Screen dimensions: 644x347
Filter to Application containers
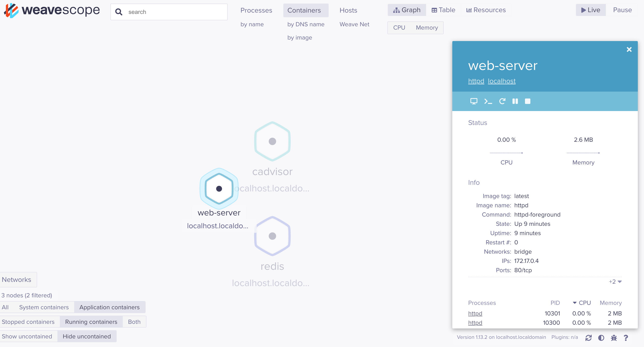(110, 307)
